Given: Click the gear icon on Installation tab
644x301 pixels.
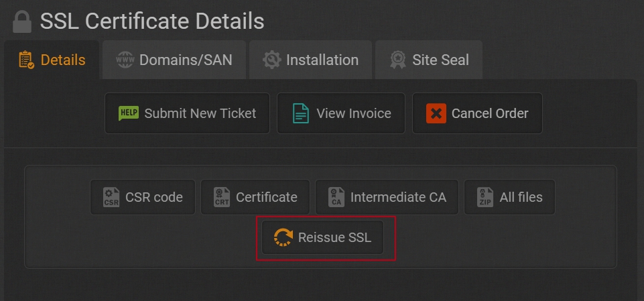Looking at the screenshot, I should coord(271,60).
